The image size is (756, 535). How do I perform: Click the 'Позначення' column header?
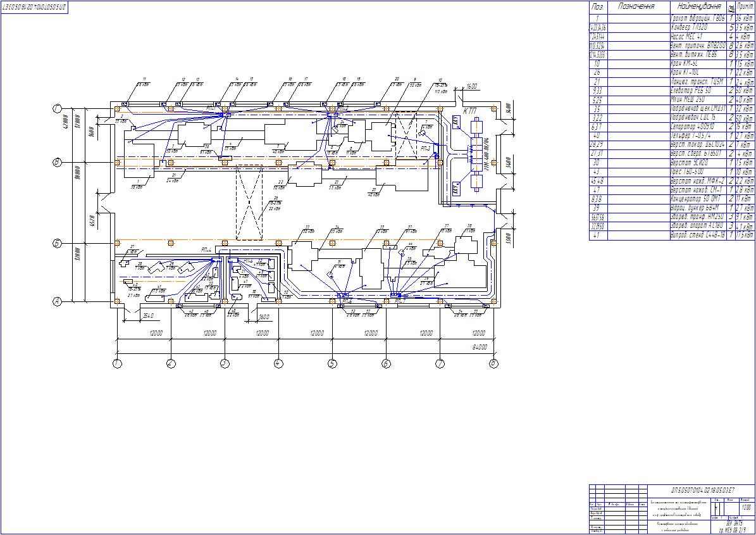(636, 7)
